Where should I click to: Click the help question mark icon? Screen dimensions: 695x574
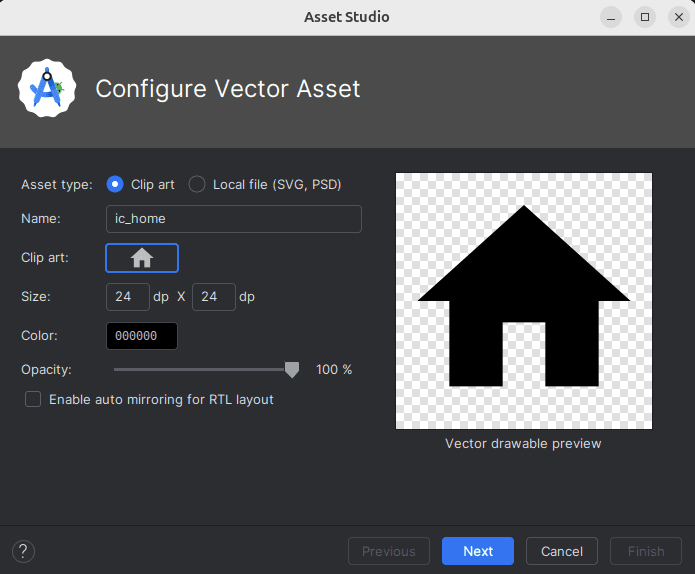click(x=23, y=551)
